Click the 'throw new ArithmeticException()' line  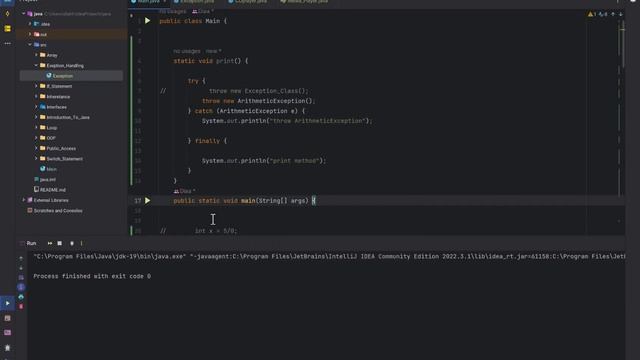258,101
